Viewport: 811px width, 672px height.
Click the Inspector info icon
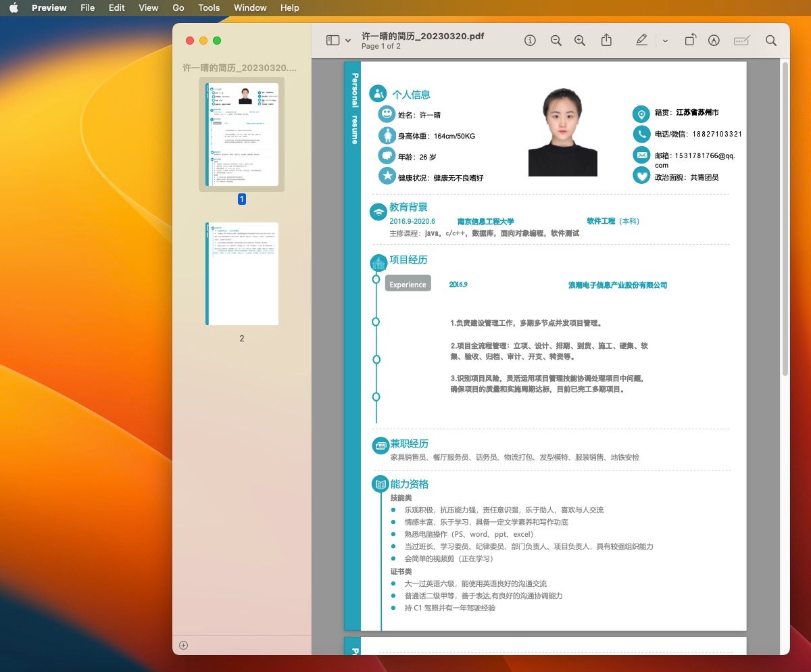tap(531, 41)
